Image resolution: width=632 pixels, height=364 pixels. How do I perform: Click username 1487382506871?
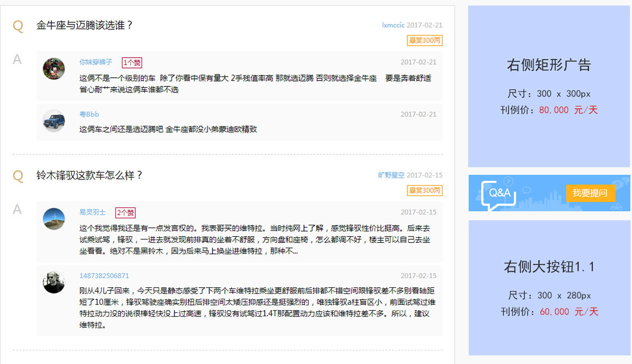104,276
